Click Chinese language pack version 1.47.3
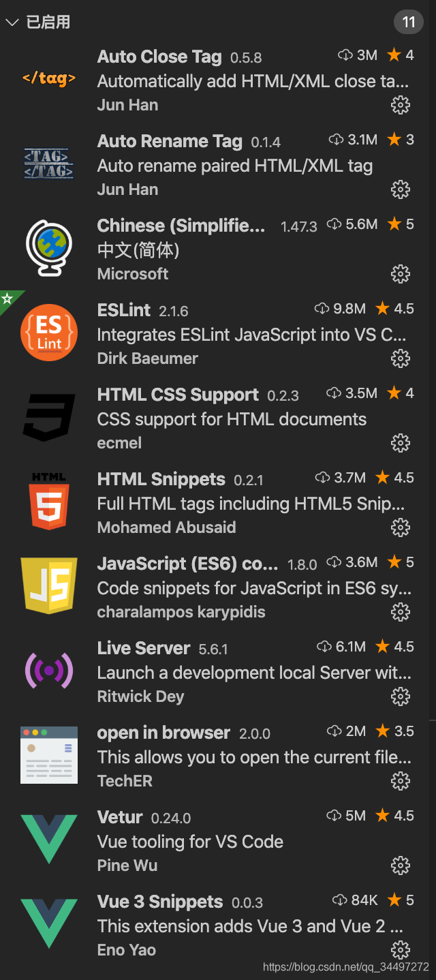Viewport: 436px width, 980px height. coord(299,227)
